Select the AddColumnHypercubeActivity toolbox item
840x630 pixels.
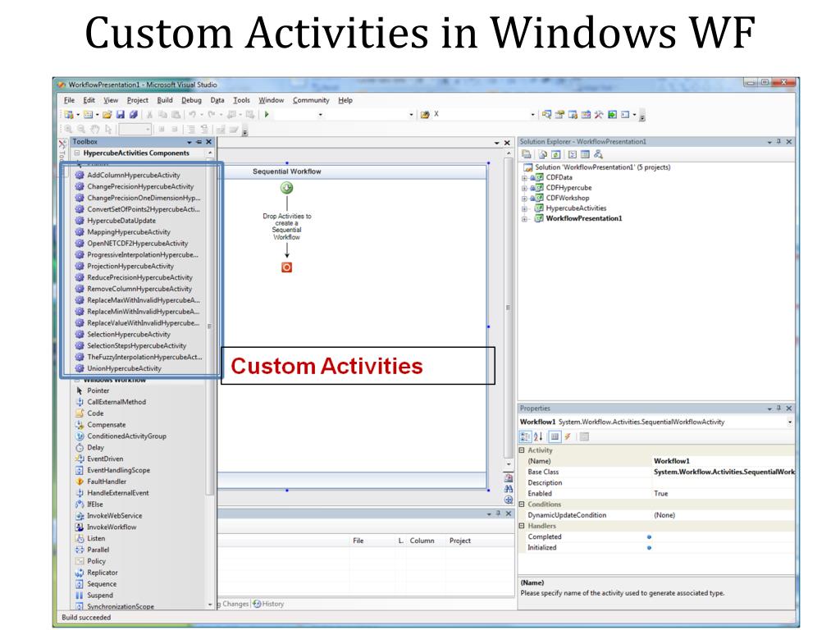134,176
